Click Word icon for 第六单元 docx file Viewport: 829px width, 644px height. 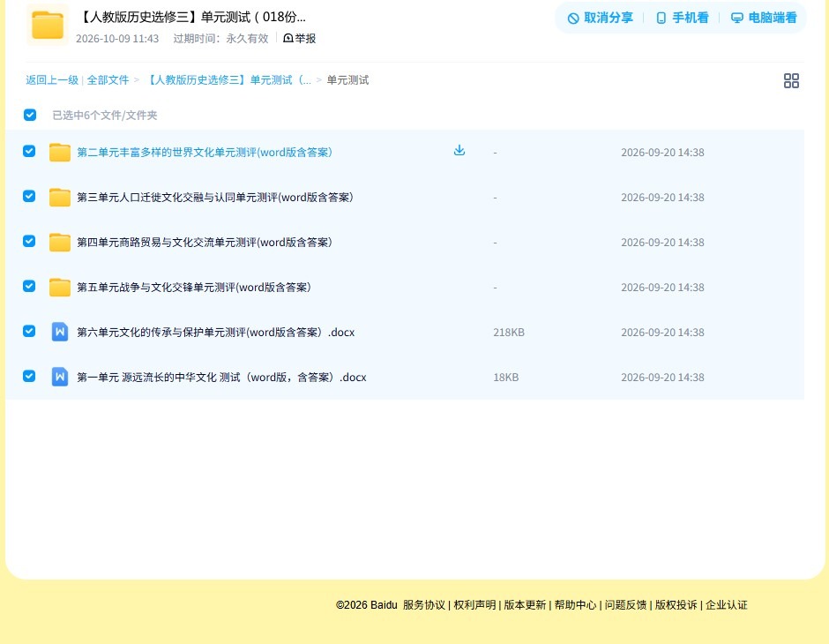60,332
